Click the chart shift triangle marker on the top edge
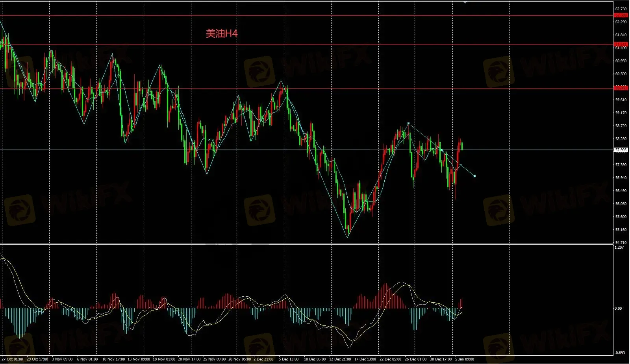 click(465, 2)
